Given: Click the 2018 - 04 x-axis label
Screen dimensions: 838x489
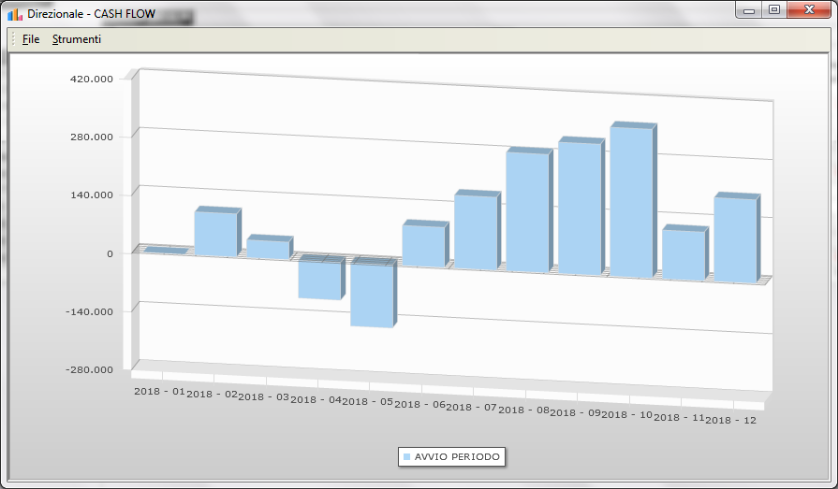Looking at the screenshot, I should coord(316,400).
